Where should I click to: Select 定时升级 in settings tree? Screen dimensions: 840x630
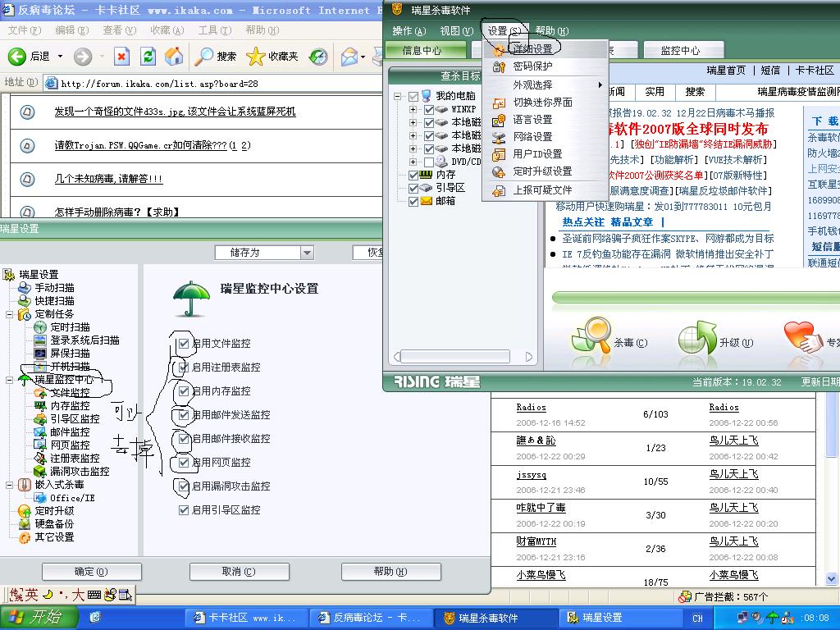tap(54, 510)
